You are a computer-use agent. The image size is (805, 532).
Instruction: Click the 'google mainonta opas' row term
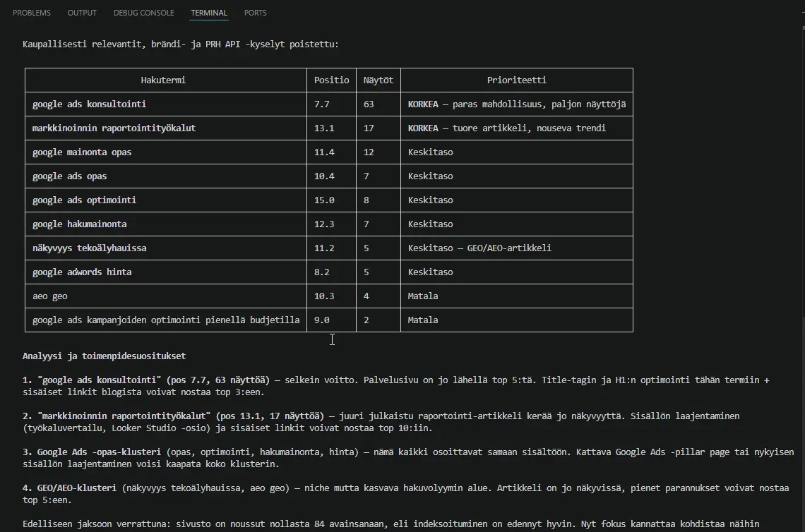(x=81, y=152)
